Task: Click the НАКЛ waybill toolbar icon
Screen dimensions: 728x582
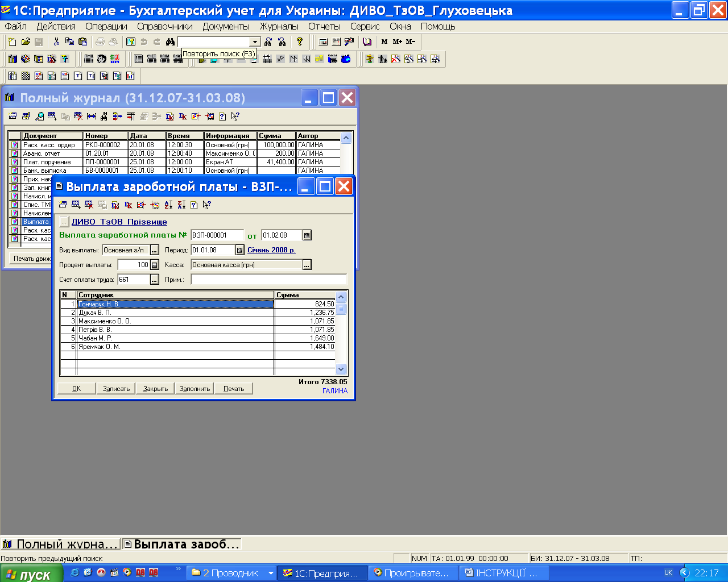Action: click(165, 59)
